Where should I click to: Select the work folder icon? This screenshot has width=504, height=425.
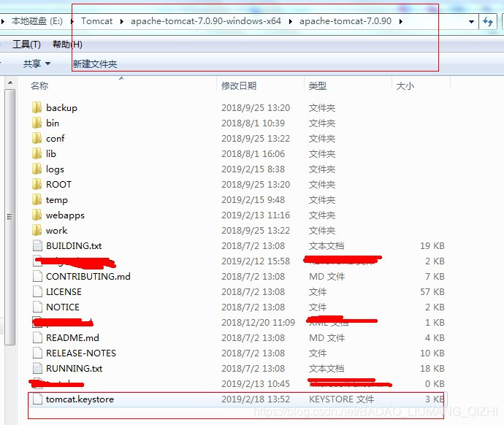pos(37,231)
